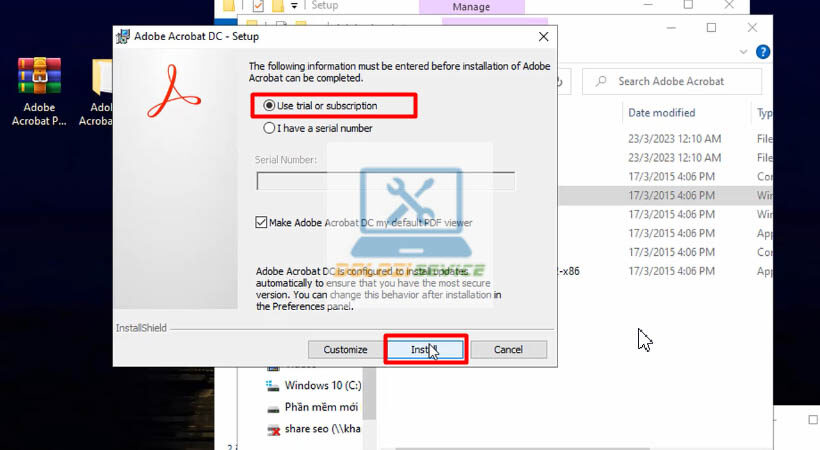820x450 pixels.
Task: Open Adobe Acrobat WinRAR archive on desktop
Action: point(39,92)
